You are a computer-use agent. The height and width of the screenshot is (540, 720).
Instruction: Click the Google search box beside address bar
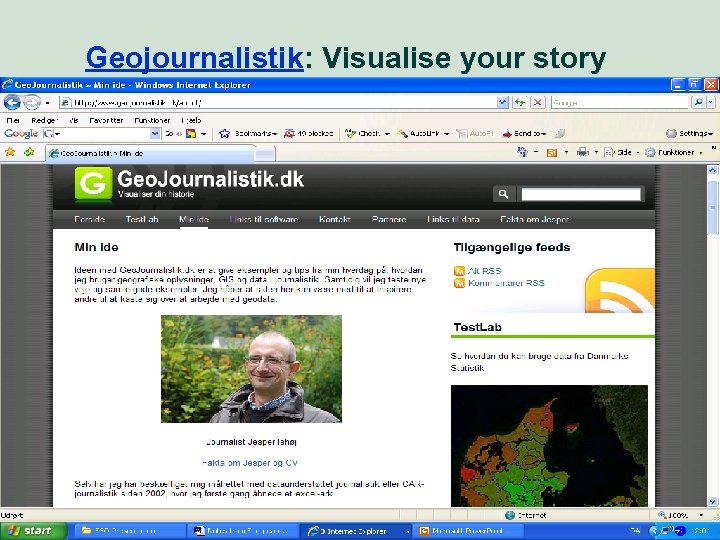[x=620, y=102]
